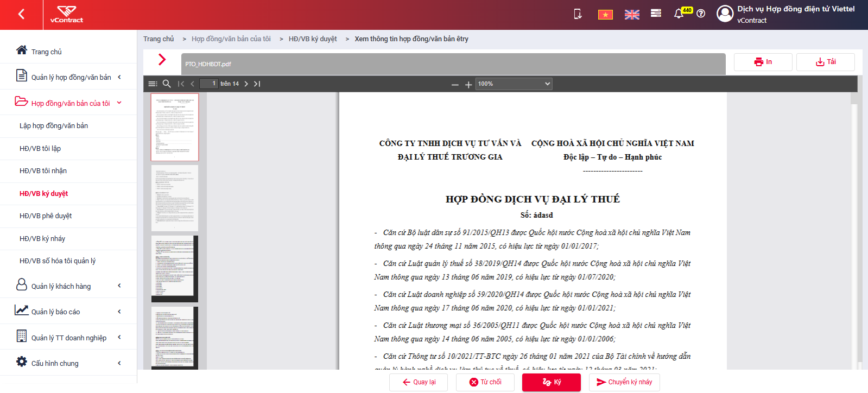This screenshot has width=868, height=393.
Task: Switch language to Vietnamese flag
Action: (x=605, y=15)
